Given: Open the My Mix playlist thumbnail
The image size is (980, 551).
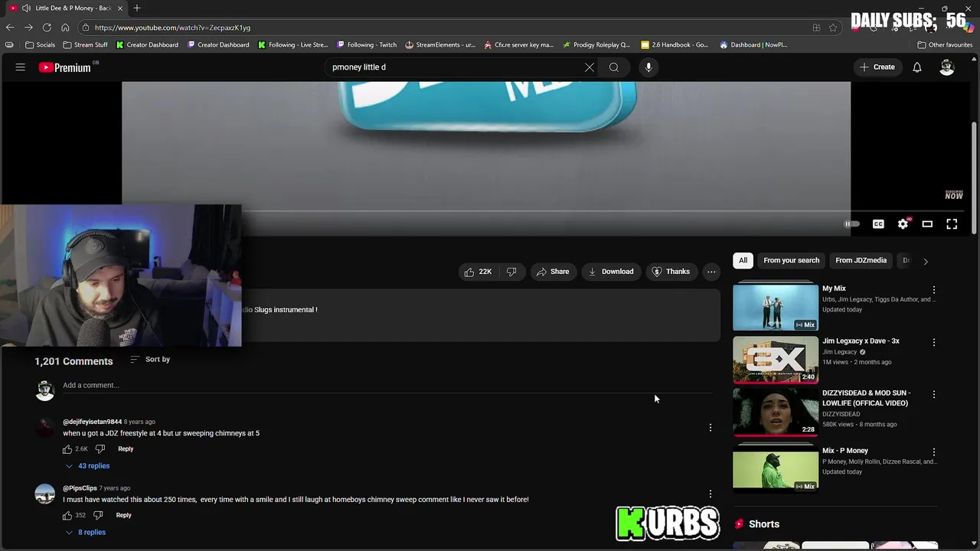Looking at the screenshot, I should pyautogui.click(x=776, y=307).
